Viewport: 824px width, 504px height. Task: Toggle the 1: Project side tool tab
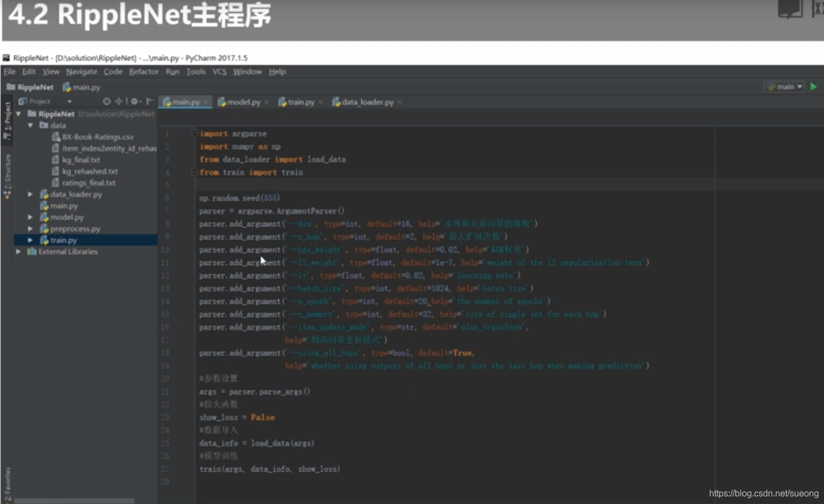tap(7, 119)
